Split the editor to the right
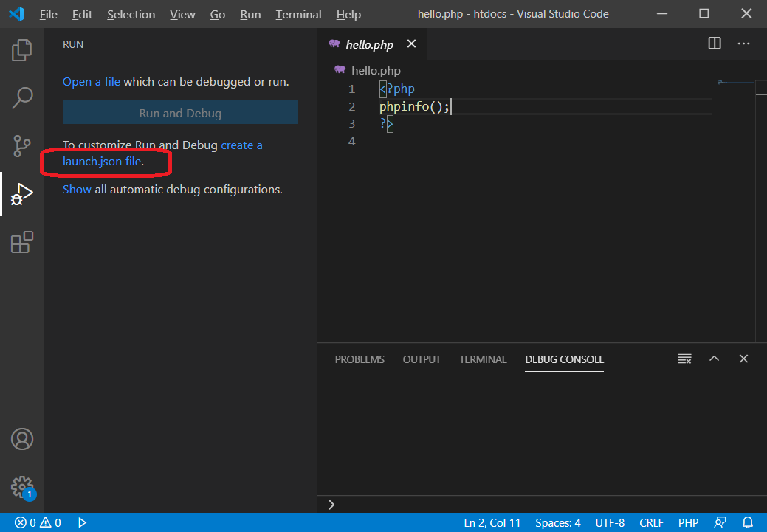 (x=715, y=44)
